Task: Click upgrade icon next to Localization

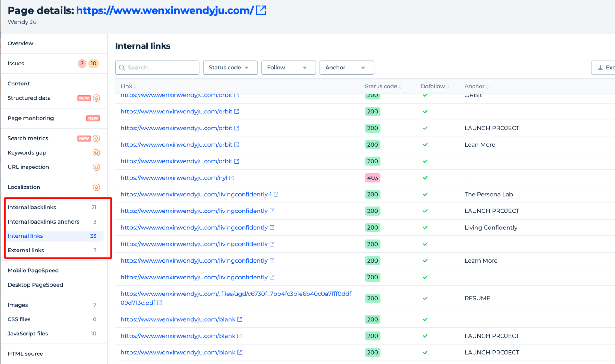Action: 96,187
